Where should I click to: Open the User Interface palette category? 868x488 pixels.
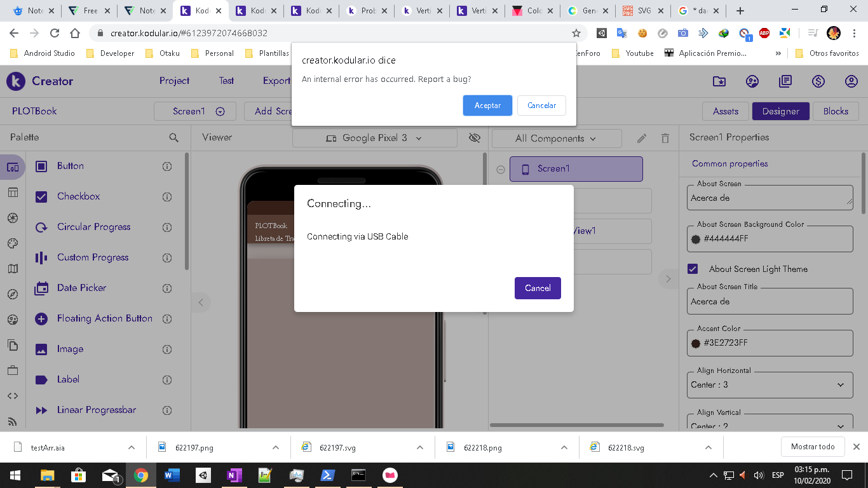(x=13, y=167)
